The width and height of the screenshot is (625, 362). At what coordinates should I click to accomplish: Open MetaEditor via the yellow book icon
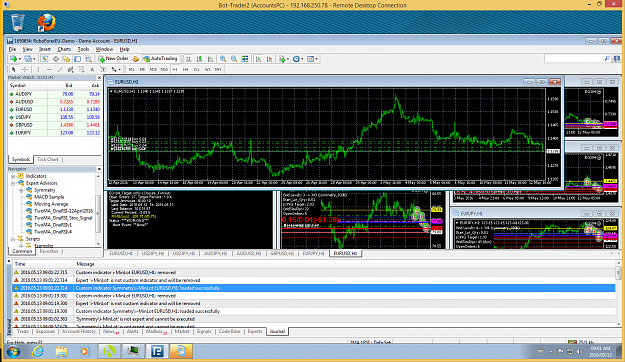136,59
